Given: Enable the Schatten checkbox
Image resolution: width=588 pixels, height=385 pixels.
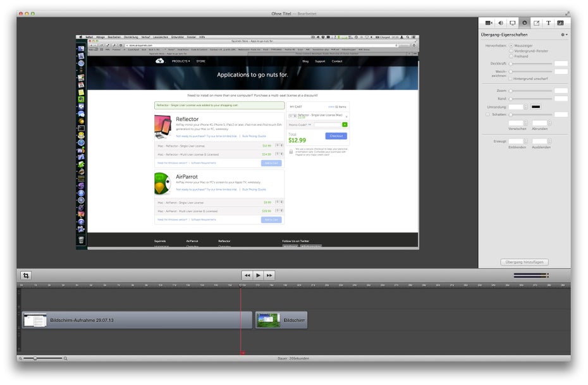Looking at the screenshot, I should 487,114.
